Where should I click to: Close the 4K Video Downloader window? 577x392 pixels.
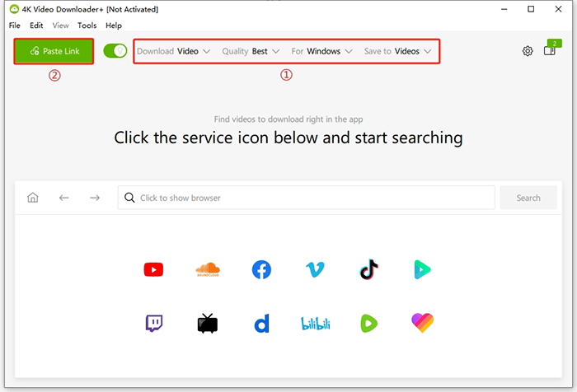pyautogui.click(x=558, y=9)
